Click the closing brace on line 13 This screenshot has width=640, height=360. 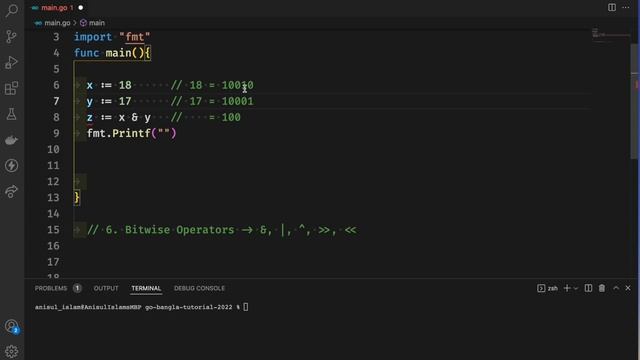click(77, 198)
